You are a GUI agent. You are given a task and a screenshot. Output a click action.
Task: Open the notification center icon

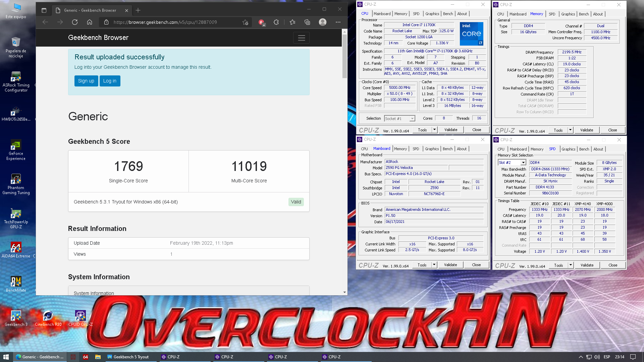pyautogui.click(x=633, y=357)
